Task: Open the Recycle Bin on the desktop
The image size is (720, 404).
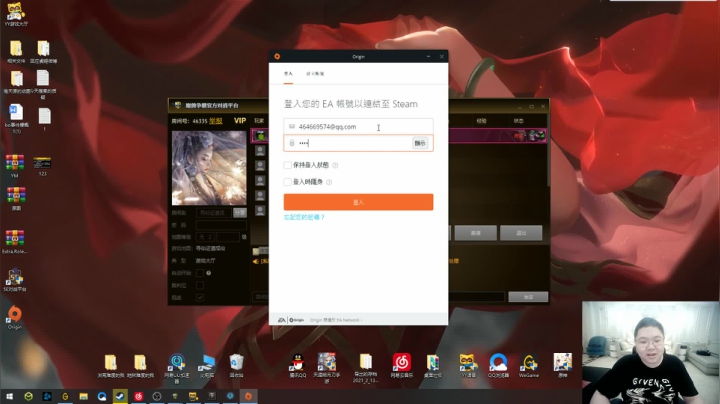Action: 236,366
